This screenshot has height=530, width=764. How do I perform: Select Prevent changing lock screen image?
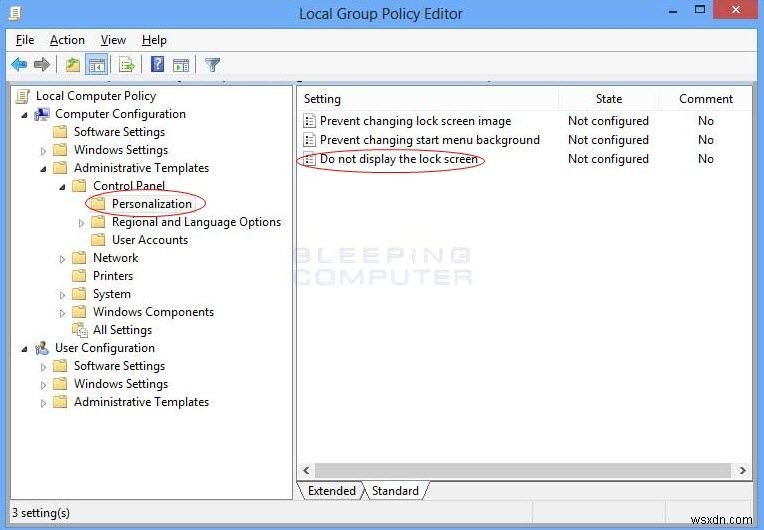[x=415, y=121]
